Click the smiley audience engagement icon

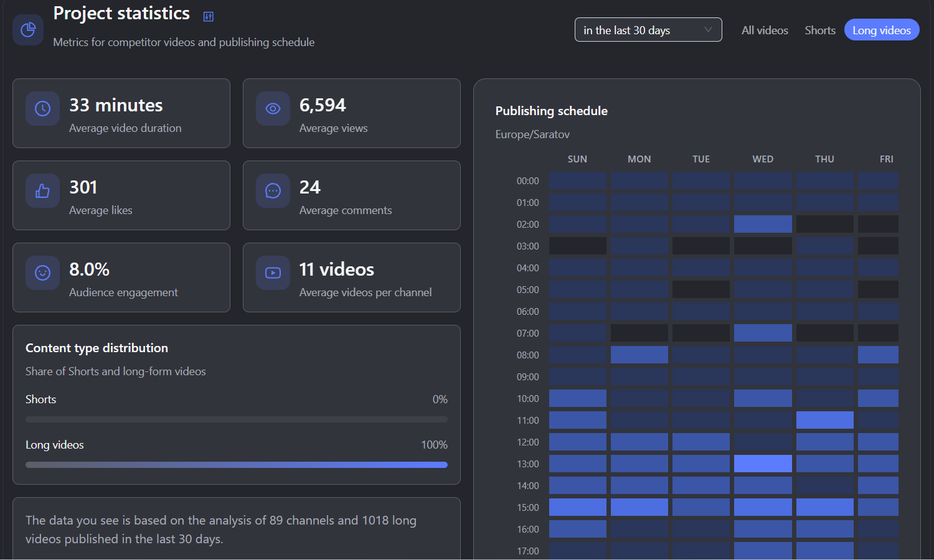click(42, 273)
